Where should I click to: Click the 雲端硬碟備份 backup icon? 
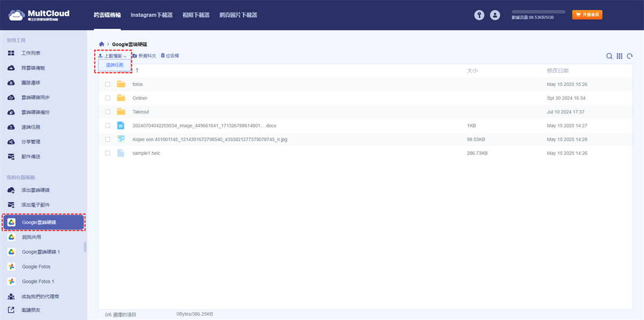11,112
